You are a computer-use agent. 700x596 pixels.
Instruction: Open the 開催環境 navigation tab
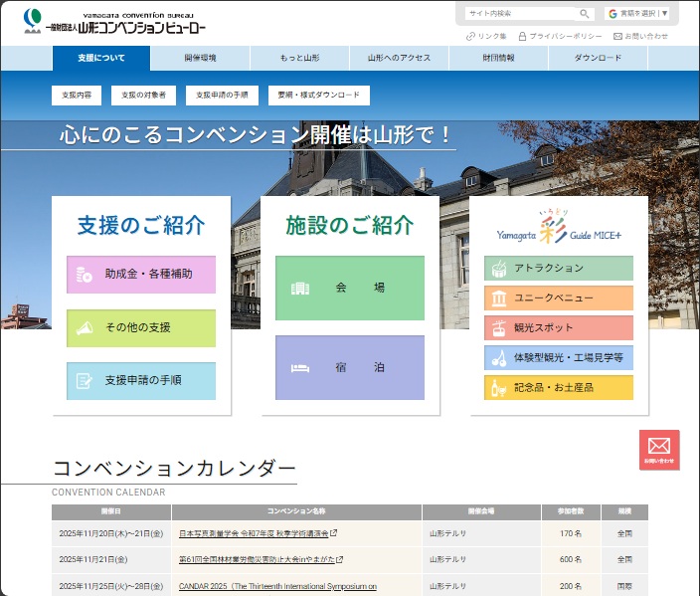[x=200, y=58]
